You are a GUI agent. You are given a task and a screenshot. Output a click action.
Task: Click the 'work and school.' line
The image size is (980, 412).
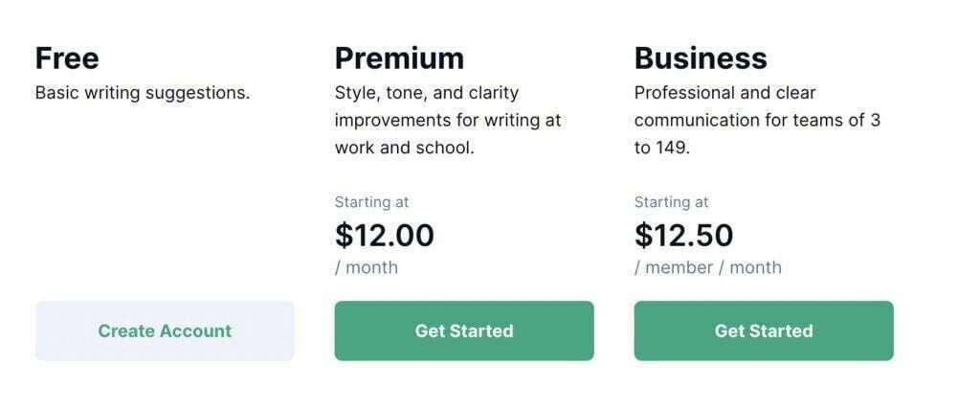point(405,148)
